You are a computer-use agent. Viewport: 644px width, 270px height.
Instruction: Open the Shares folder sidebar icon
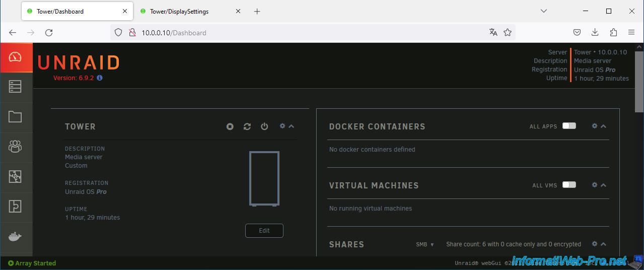pyautogui.click(x=16, y=117)
